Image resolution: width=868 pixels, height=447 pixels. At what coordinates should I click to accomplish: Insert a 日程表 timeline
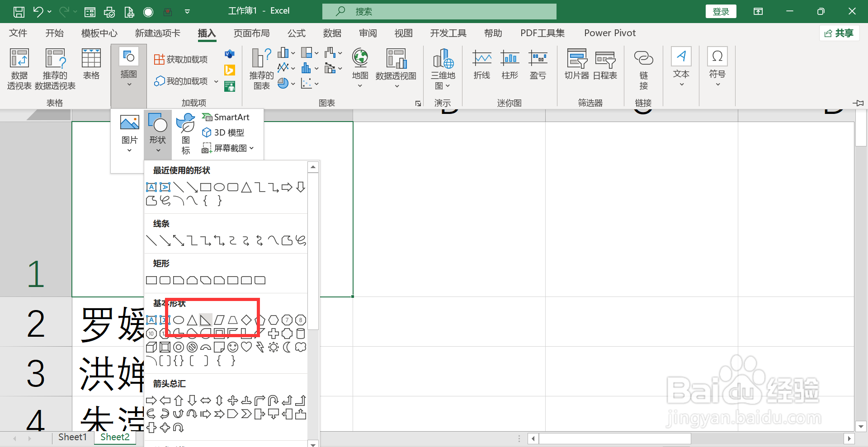(x=605, y=64)
